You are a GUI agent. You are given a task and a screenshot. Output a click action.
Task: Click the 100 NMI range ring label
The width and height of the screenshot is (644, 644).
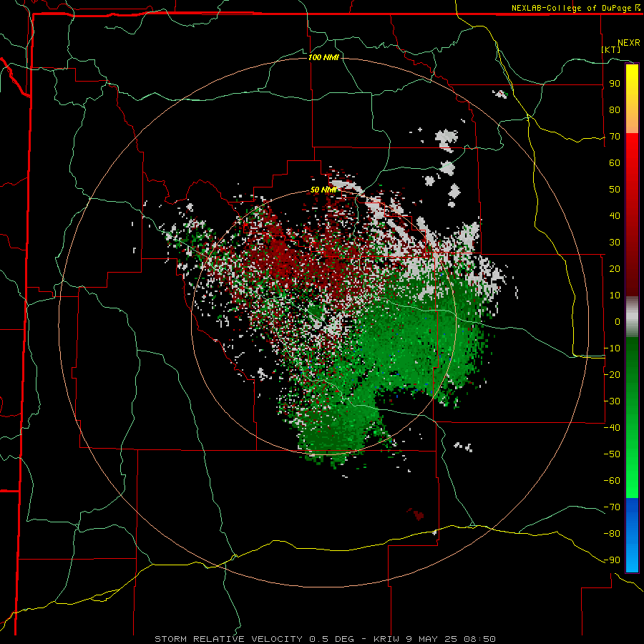coord(323,57)
